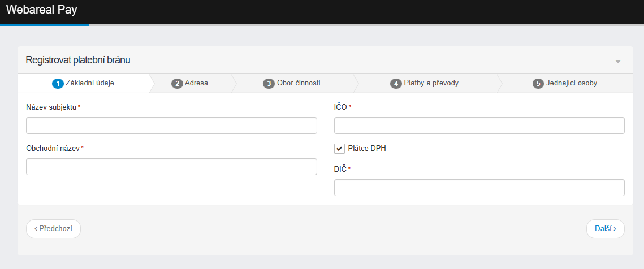The image size is (644, 269).
Task: Click the step 3 number circle
Action: coord(269,84)
